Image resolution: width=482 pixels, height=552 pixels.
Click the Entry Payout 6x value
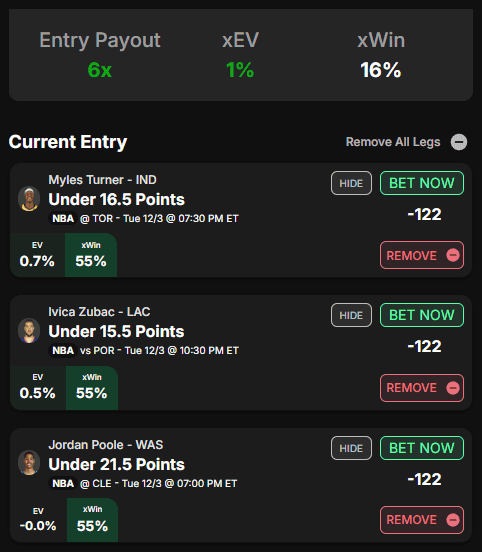pyautogui.click(x=100, y=70)
